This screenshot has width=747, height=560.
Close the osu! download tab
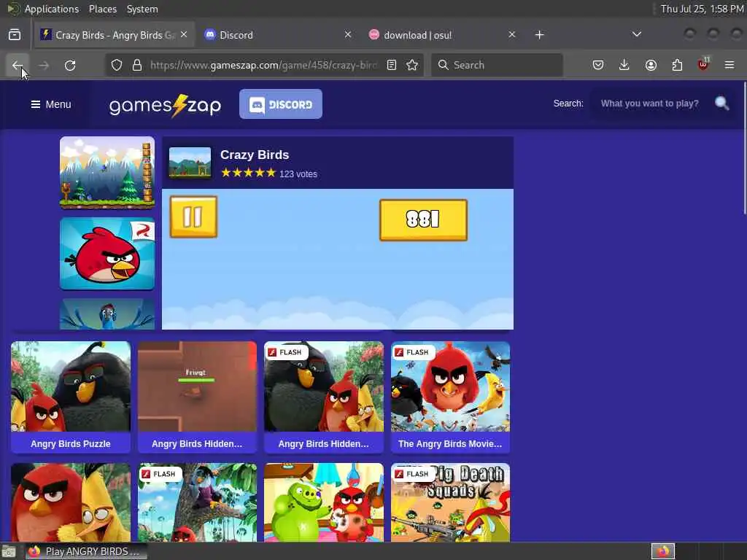[x=511, y=35]
